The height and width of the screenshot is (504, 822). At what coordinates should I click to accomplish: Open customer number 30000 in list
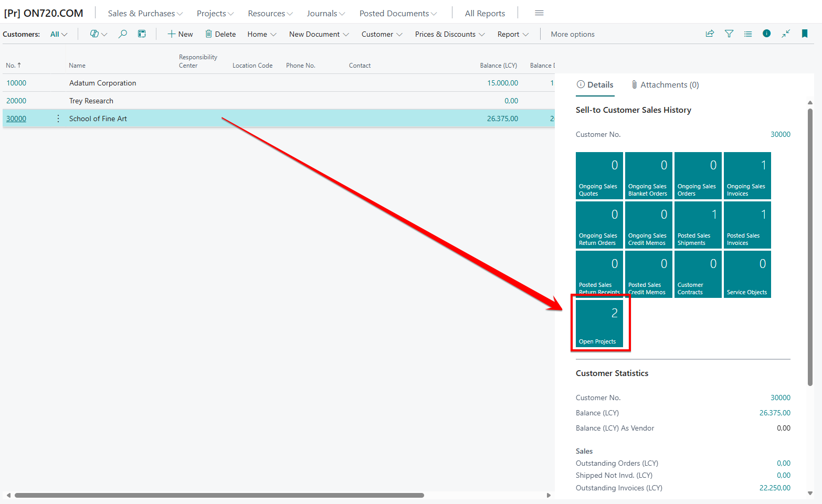coord(16,119)
